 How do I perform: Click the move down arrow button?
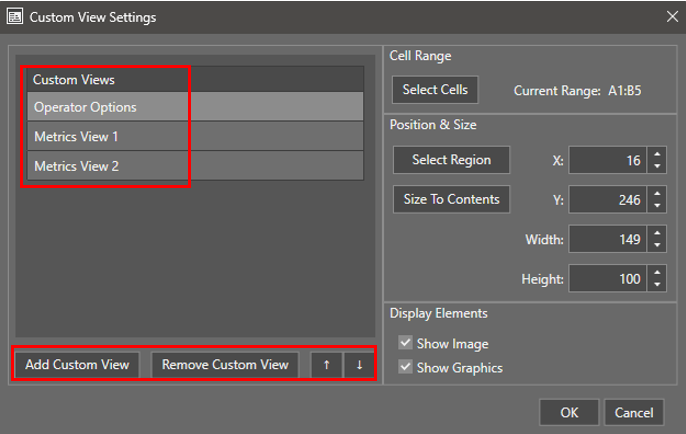tap(358, 365)
